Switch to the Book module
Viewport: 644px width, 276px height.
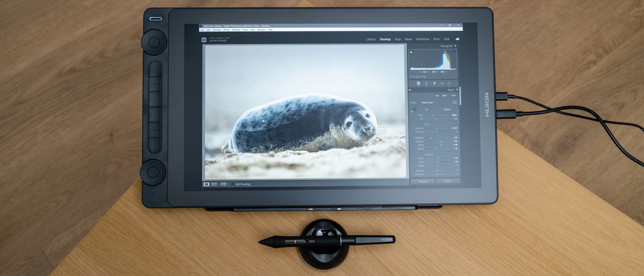coord(408,39)
